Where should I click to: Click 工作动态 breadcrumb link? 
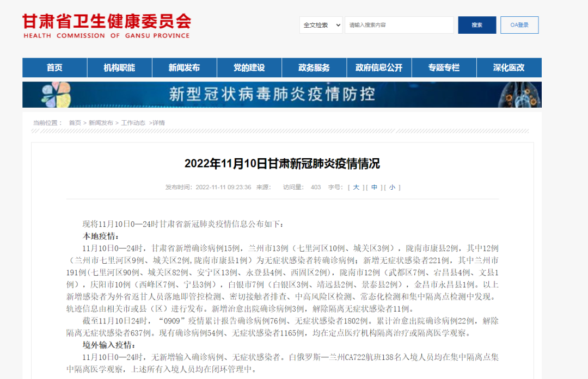pyautogui.click(x=133, y=123)
